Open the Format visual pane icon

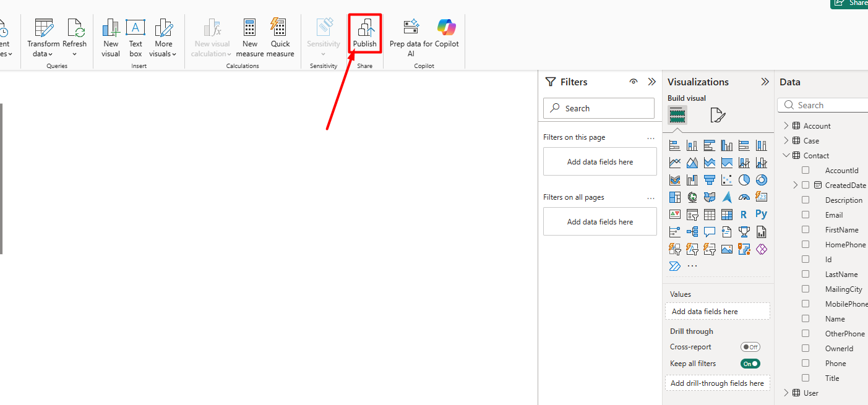coord(718,115)
